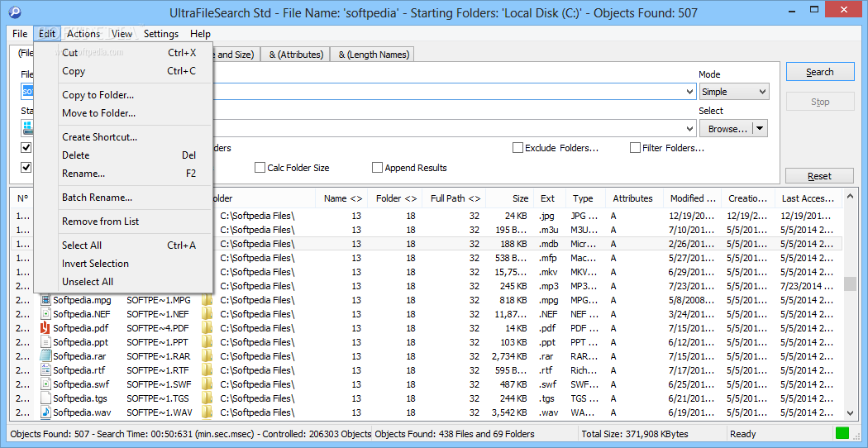Enable the Filter Folders checkbox

pos(635,148)
